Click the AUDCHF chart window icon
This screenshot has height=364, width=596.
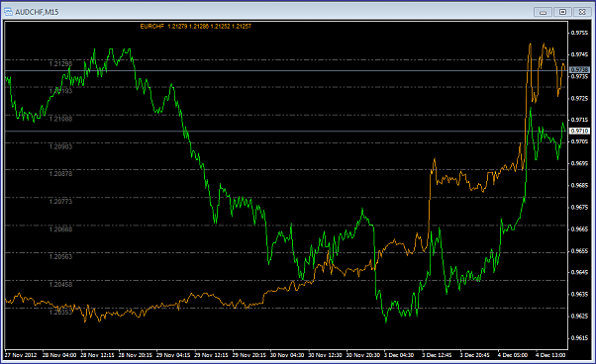[x=8, y=12]
